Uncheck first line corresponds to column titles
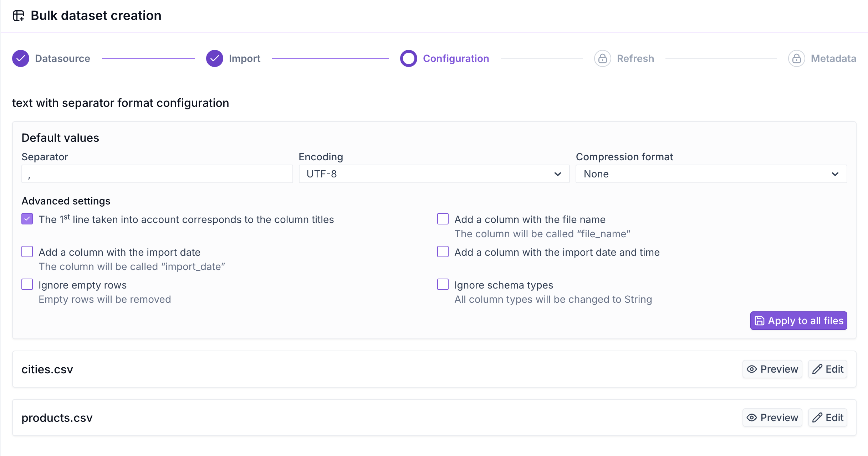Viewport: 868px width, 456px height. coord(27,219)
